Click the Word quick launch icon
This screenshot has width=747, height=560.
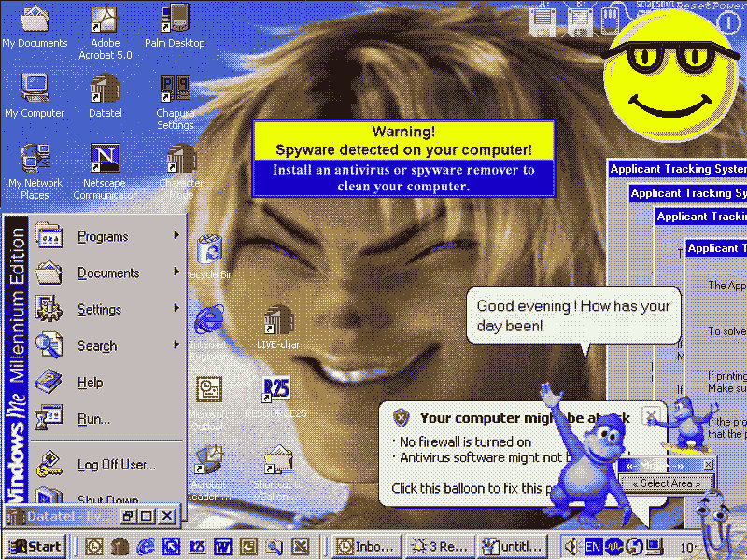(x=222, y=546)
